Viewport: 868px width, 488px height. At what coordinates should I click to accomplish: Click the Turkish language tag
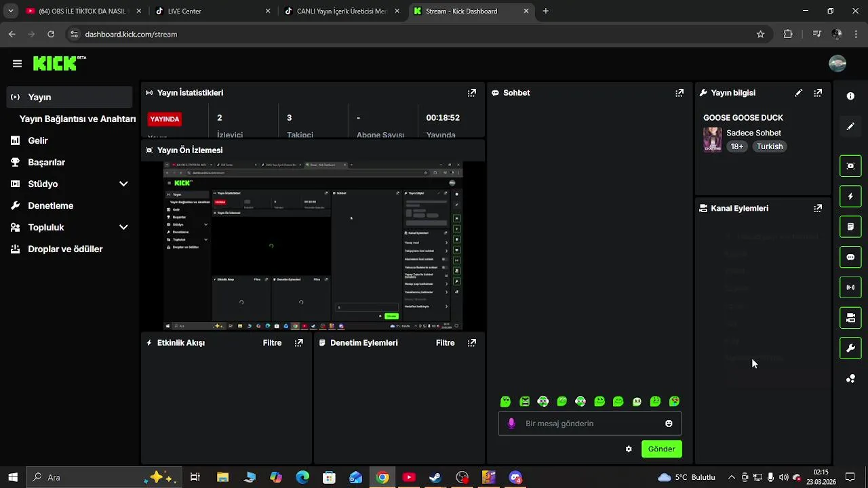pos(770,146)
